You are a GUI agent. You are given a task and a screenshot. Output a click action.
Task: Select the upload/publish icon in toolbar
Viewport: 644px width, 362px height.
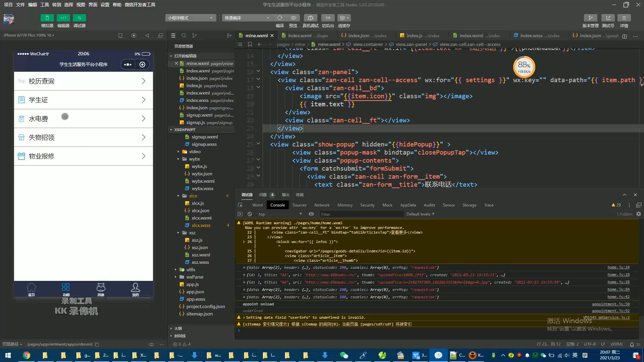coord(608,18)
